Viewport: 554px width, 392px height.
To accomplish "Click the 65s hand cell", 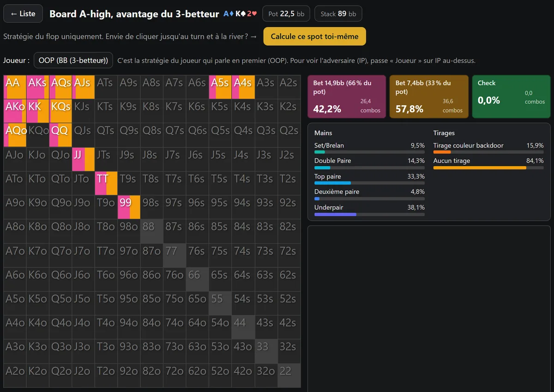I will [x=221, y=279].
